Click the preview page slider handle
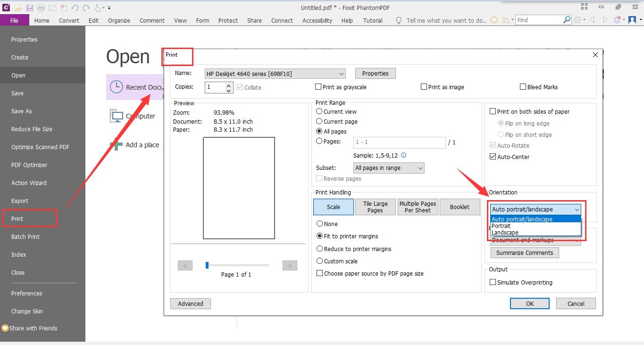Viewport: 644px width, 345px height. tap(207, 265)
